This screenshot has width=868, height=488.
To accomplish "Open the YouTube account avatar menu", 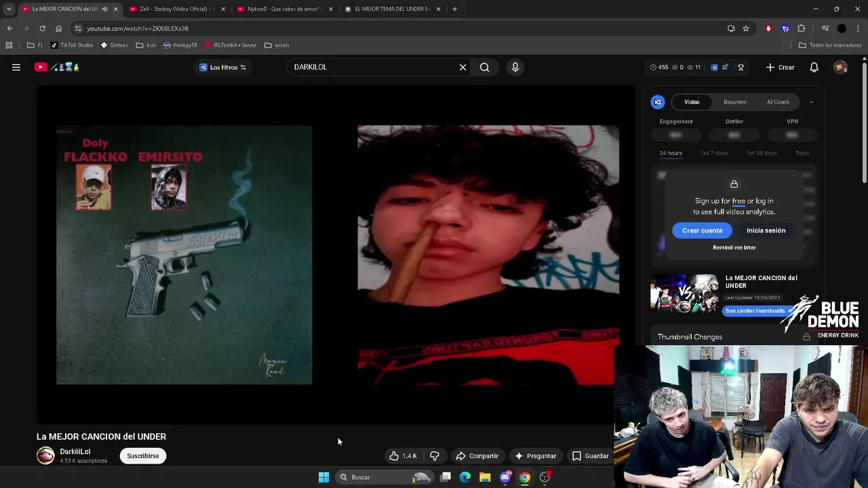I will click(841, 67).
